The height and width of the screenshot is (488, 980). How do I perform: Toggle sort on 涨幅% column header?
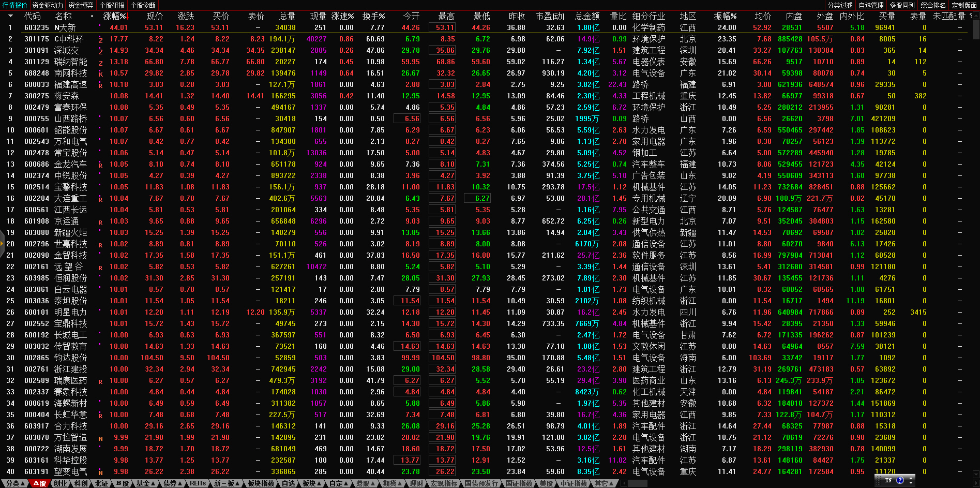click(x=115, y=16)
